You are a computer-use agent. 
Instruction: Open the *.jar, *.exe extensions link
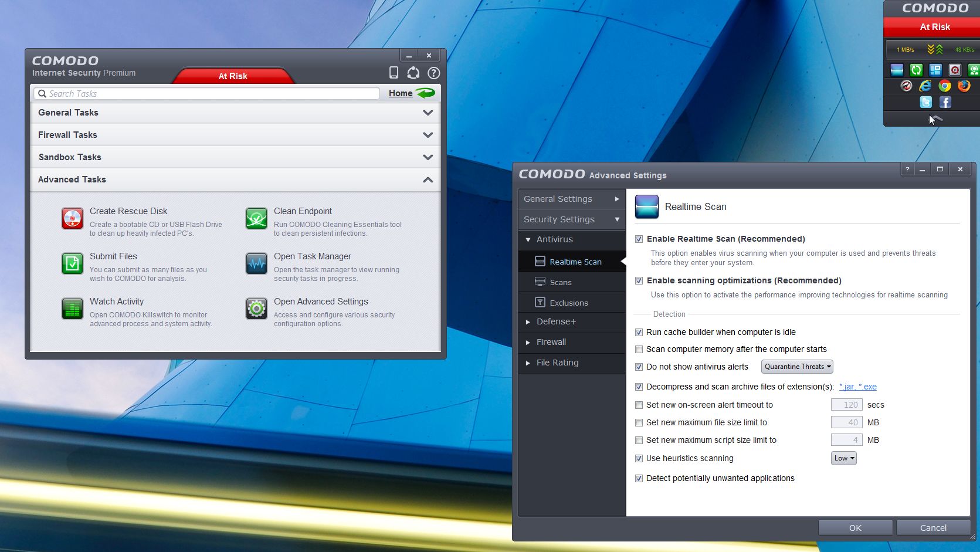point(857,387)
